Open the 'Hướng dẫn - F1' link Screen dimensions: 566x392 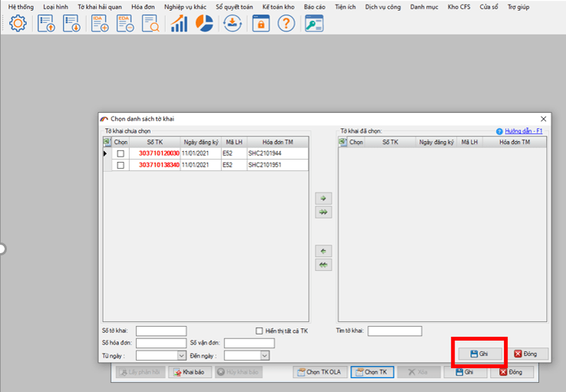pos(524,131)
